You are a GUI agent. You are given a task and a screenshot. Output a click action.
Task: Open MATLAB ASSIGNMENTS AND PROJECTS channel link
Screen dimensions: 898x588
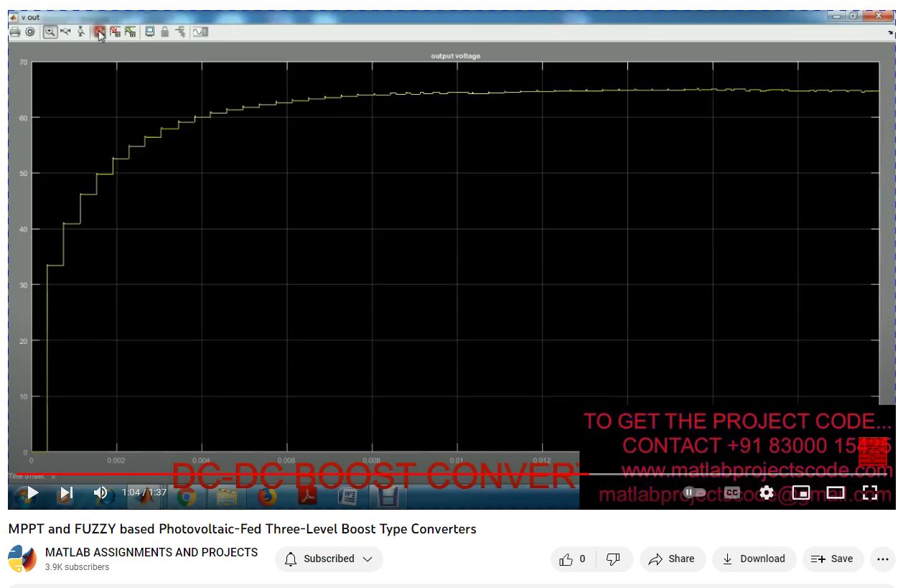(151, 552)
